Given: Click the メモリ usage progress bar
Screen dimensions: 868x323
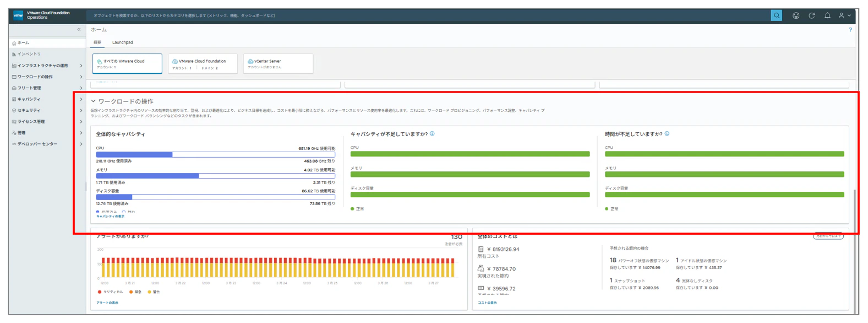Looking at the screenshot, I should 215,176.
